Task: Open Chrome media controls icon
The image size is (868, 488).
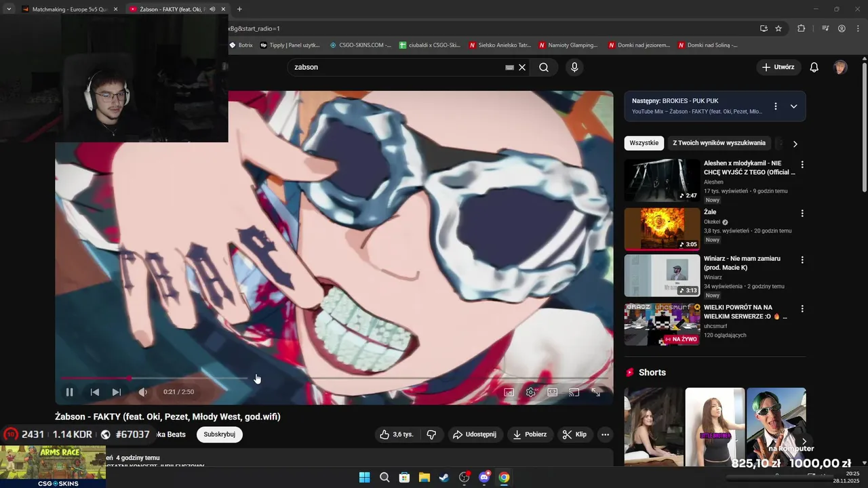Action: (x=825, y=28)
